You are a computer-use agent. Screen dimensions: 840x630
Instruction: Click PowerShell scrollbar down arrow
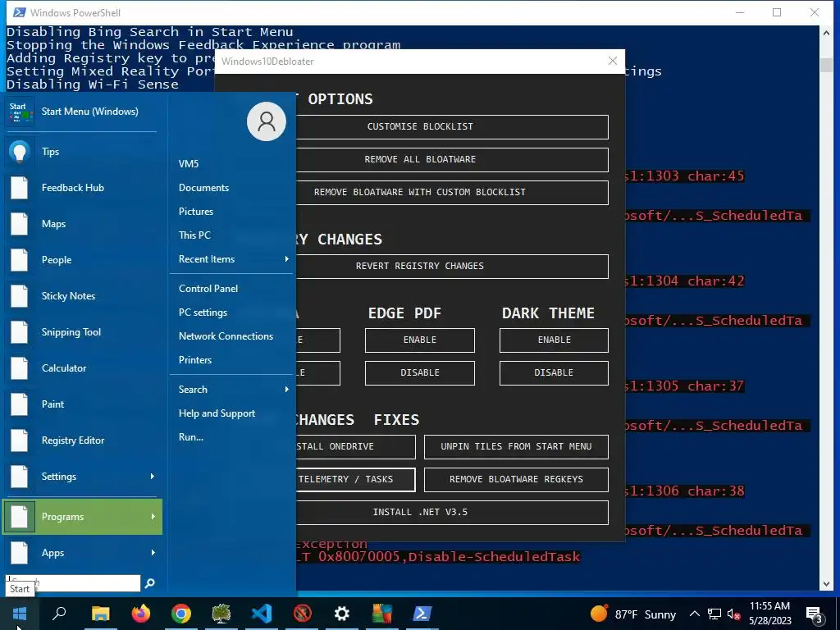(826, 583)
